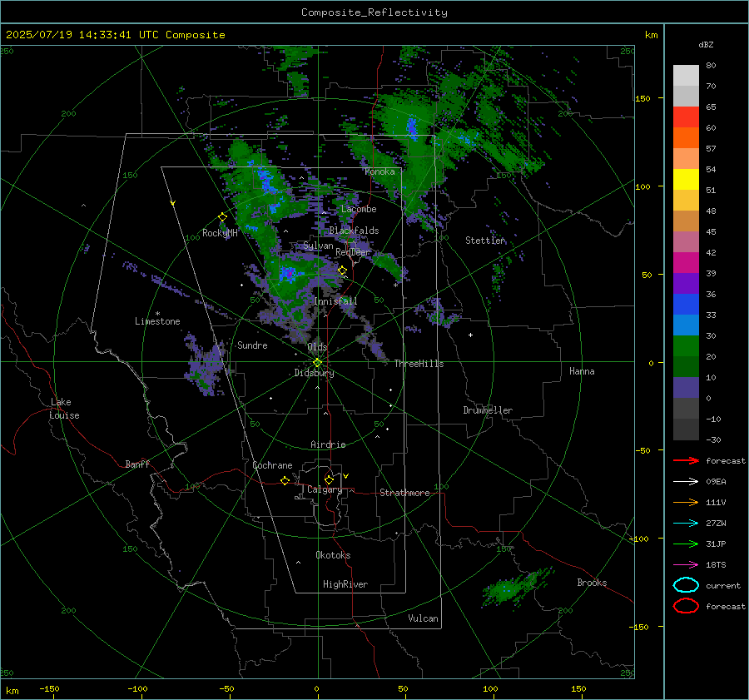Click the Innisfail label

click(x=335, y=301)
